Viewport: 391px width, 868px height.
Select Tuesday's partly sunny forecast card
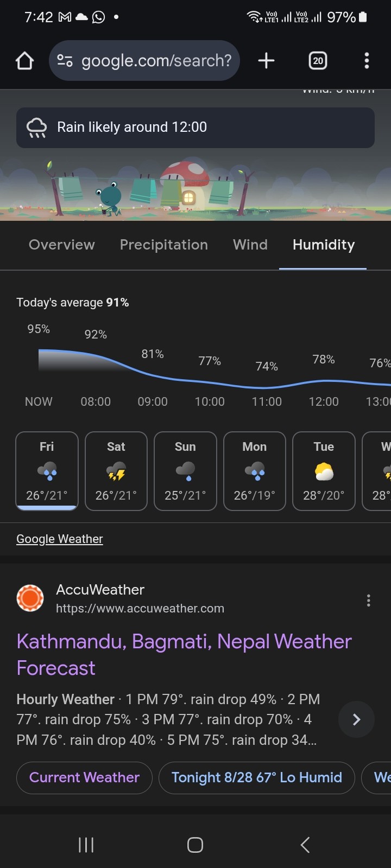coord(324,470)
